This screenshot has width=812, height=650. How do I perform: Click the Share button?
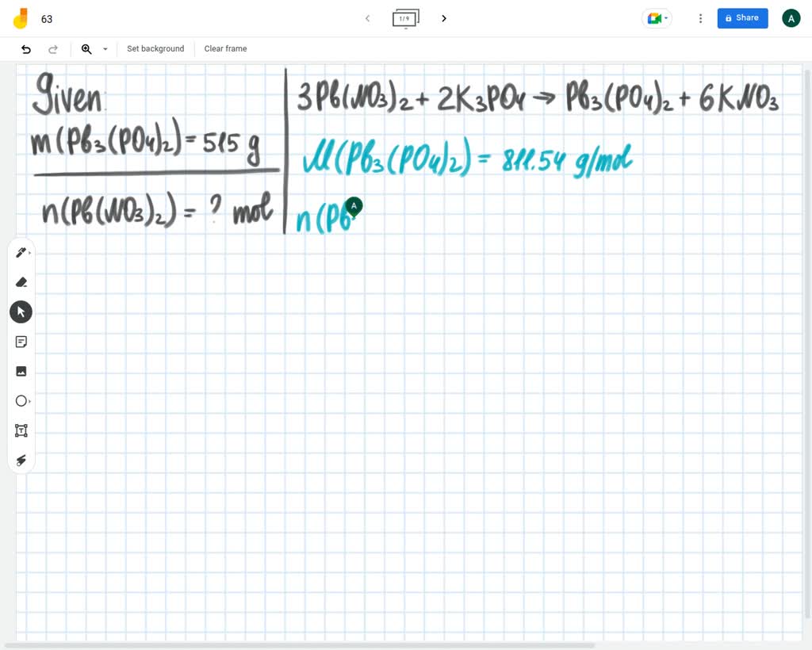(741, 17)
